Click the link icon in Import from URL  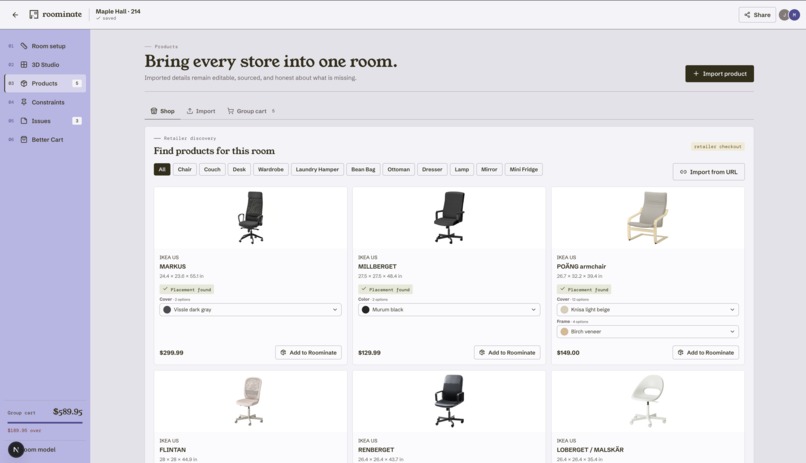coord(683,172)
